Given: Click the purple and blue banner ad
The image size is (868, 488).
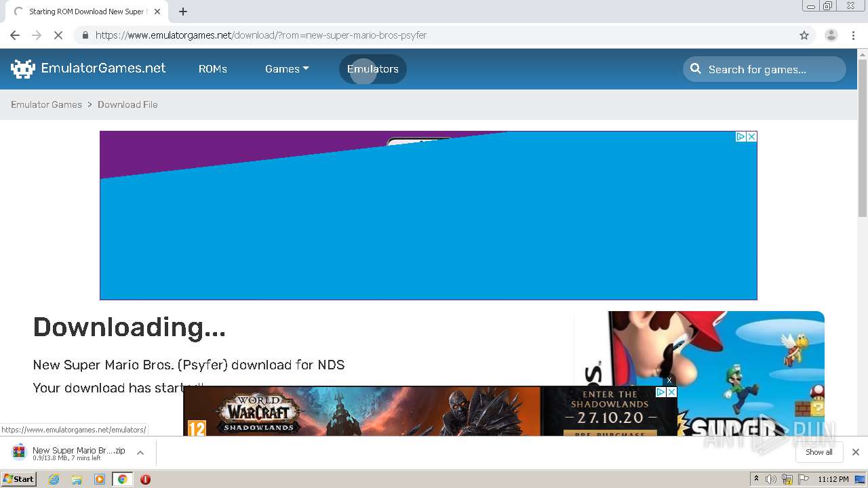Looking at the screenshot, I should tap(428, 216).
